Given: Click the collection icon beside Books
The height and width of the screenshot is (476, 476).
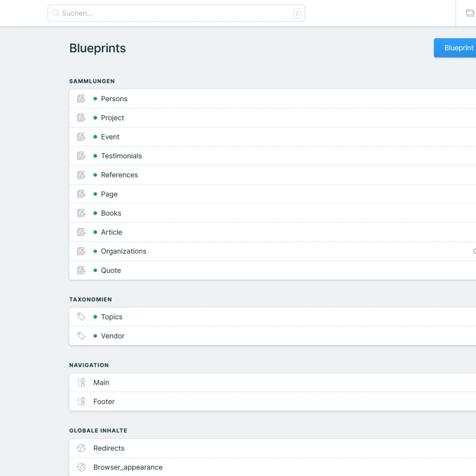Looking at the screenshot, I should tap(81, 213).
